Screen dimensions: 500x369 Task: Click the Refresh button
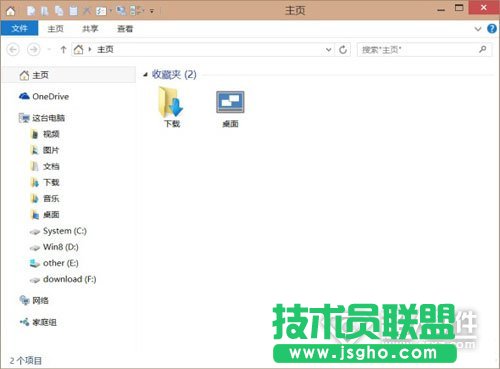click(x=343, y=50)
